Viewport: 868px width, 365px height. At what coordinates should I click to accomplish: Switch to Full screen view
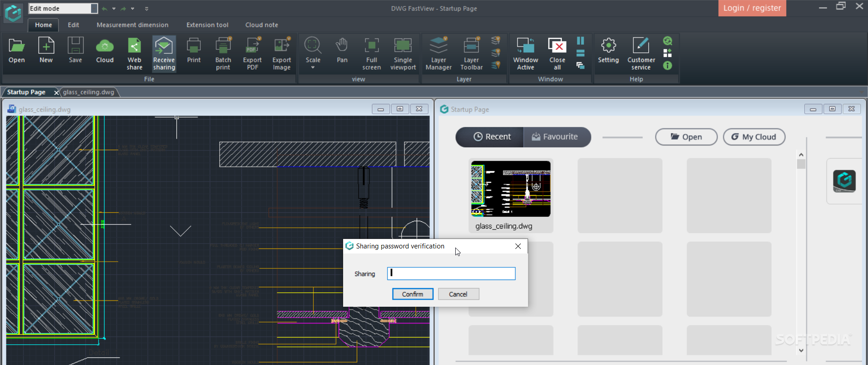(372, 54)
